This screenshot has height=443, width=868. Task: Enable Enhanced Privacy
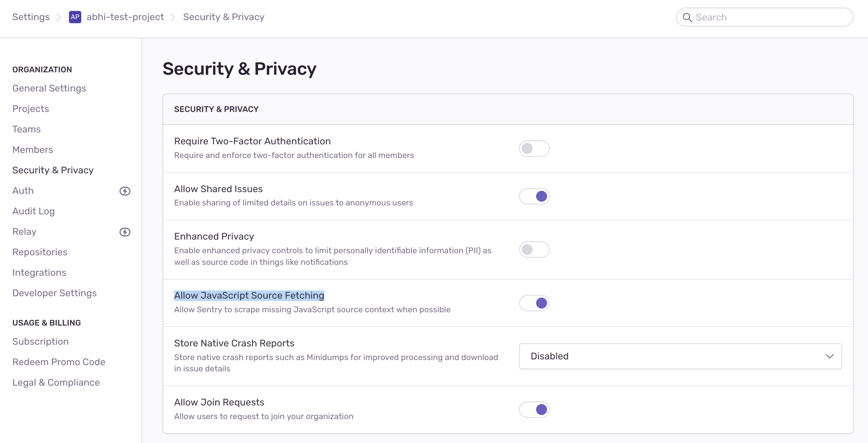coord(534,249)
